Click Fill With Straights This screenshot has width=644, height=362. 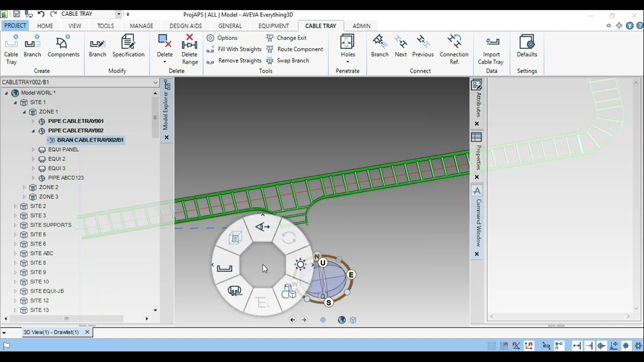pos(234,49)
